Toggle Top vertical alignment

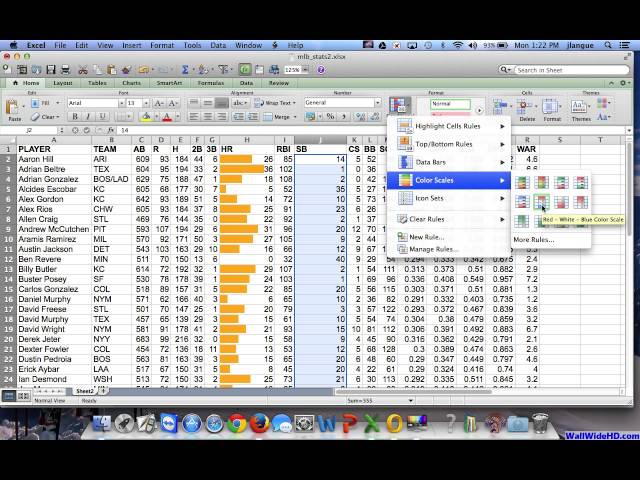[194, 103]
